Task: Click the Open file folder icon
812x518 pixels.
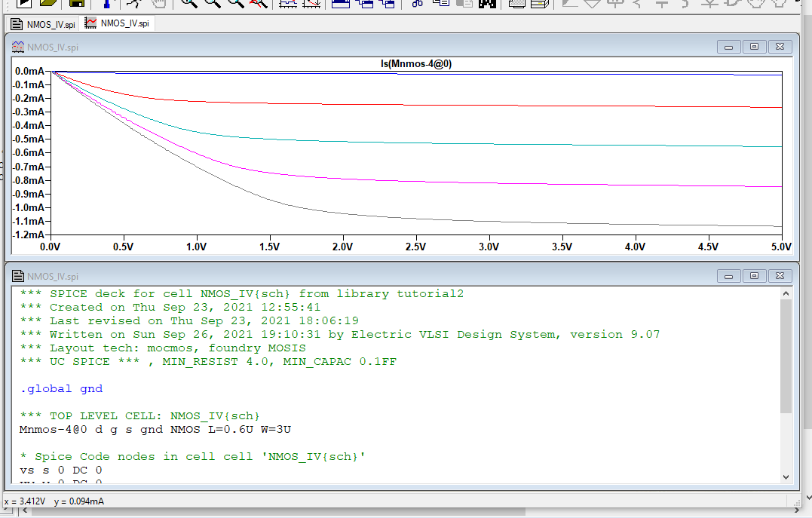Action: point(50,3)
